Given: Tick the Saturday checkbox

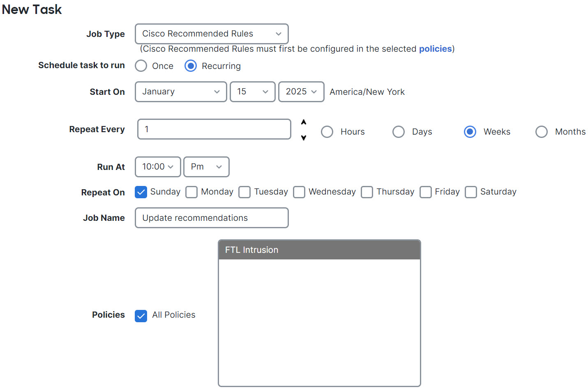Looking at the screenshot, I should 471,192.
